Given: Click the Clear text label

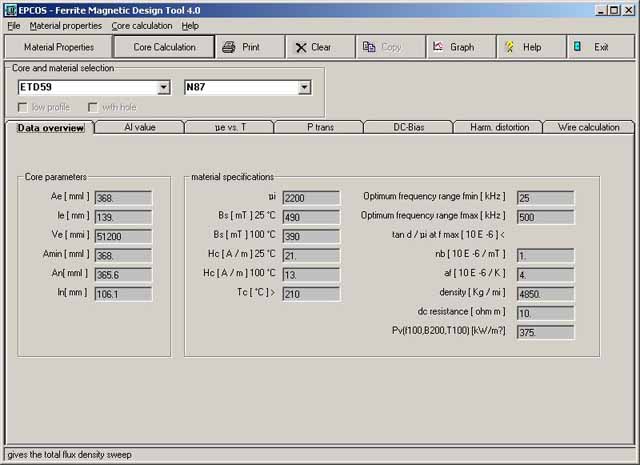Looking at the screenshot, I should coord(321,47).
